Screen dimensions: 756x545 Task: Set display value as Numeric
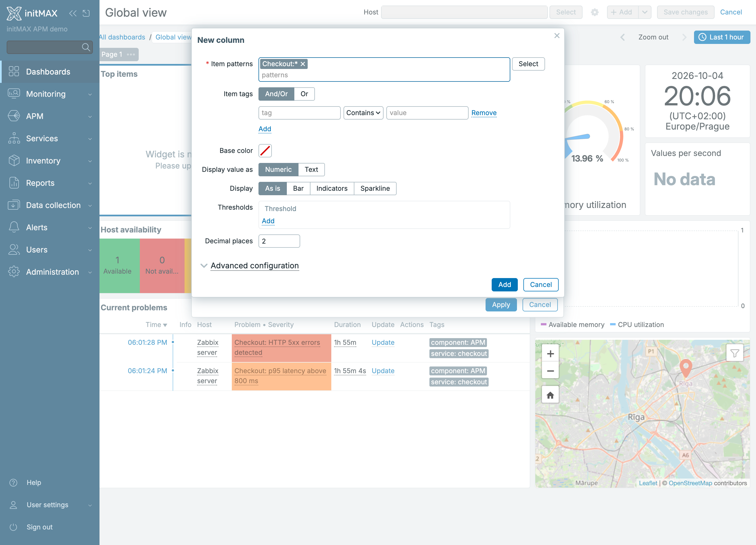tap(278, 169)
